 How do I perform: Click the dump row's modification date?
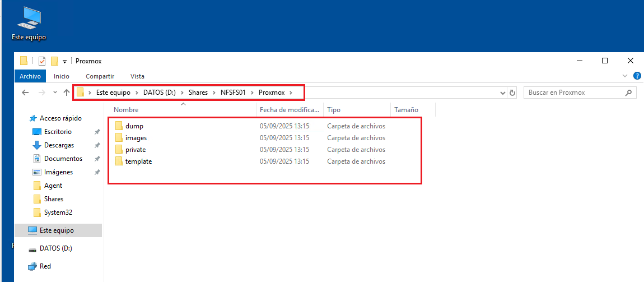click(x=284, y=126)
